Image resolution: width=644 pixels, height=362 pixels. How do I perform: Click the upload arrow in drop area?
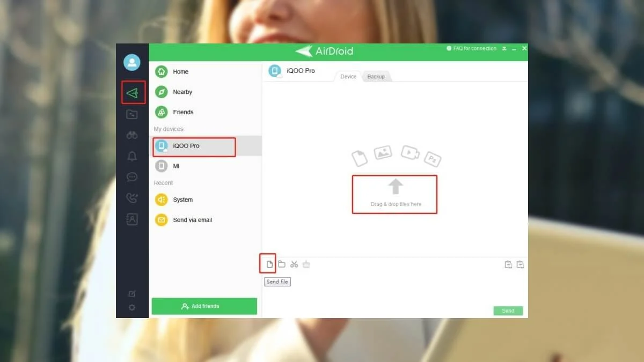pos(396,187)
